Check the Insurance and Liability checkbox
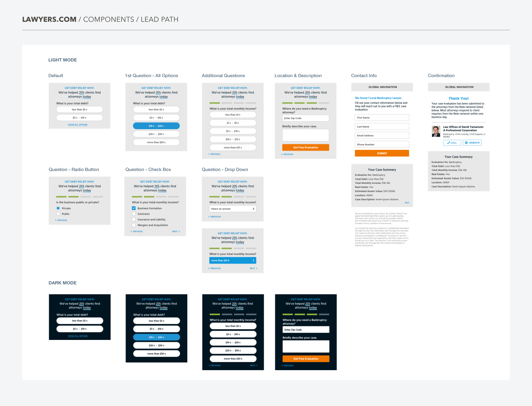The image size is (532, 406). [134, 219]
